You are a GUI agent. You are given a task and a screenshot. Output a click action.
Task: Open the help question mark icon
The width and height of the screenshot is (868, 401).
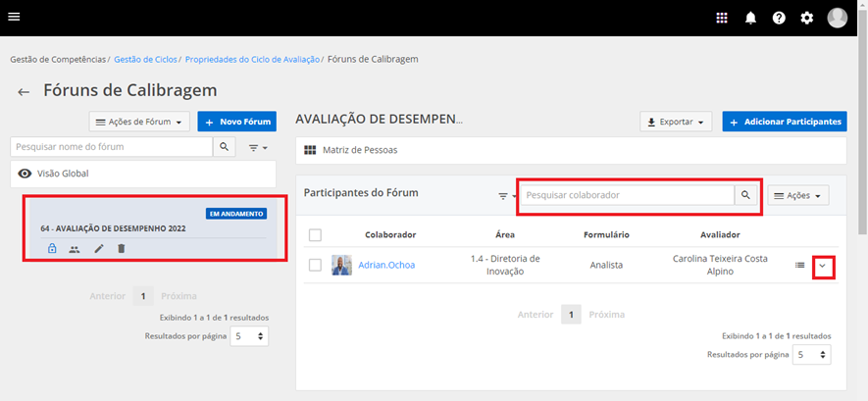[x=779, y=18]
